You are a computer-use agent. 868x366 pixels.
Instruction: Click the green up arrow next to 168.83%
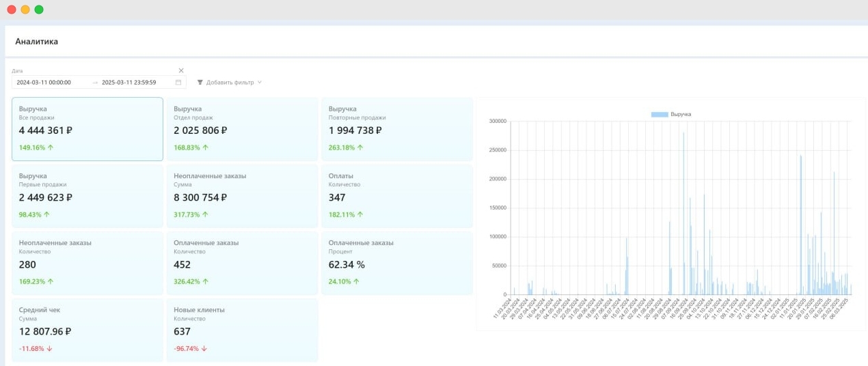click(x=206, y=147)
